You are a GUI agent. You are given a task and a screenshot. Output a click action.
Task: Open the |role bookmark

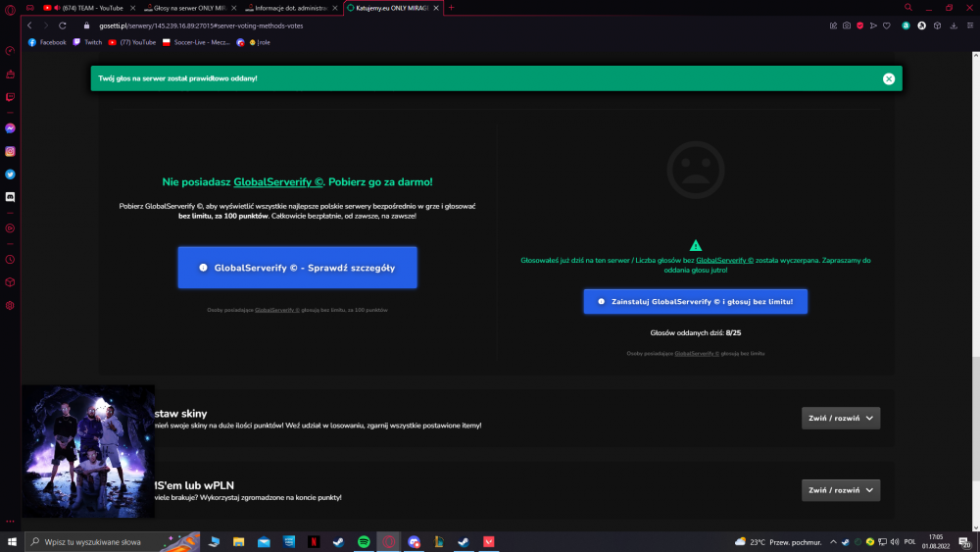[x=260, y=42]
